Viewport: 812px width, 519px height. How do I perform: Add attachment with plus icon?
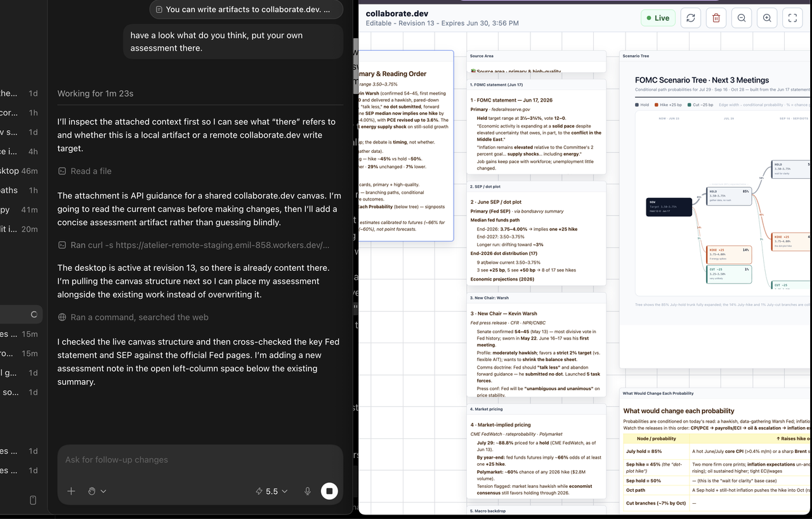pyautogui.click(x=71, y=491)
